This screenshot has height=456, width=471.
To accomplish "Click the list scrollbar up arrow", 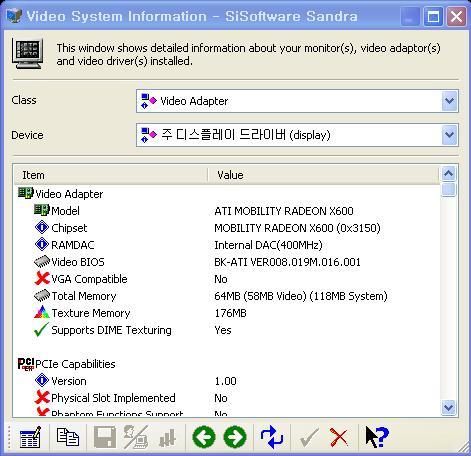I will point(449,173).
